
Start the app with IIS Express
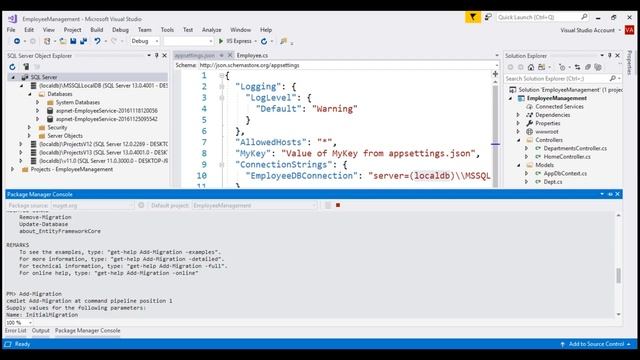point(235,41)
